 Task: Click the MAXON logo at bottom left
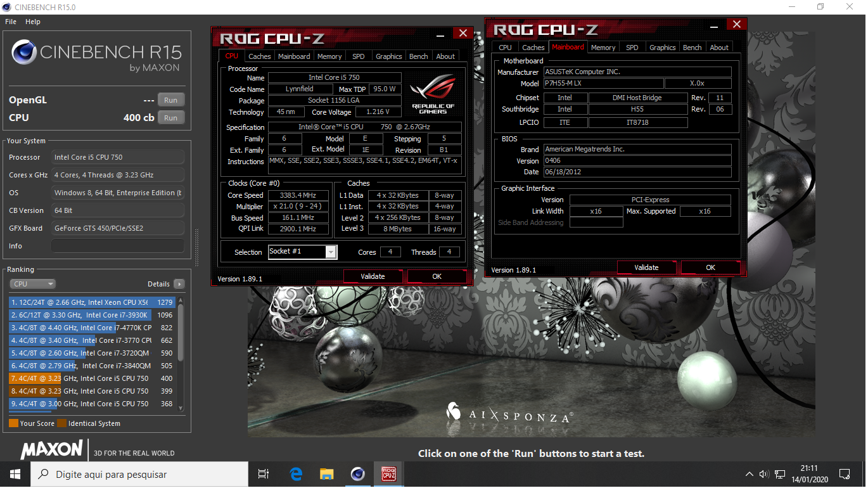tap(52, 449)
